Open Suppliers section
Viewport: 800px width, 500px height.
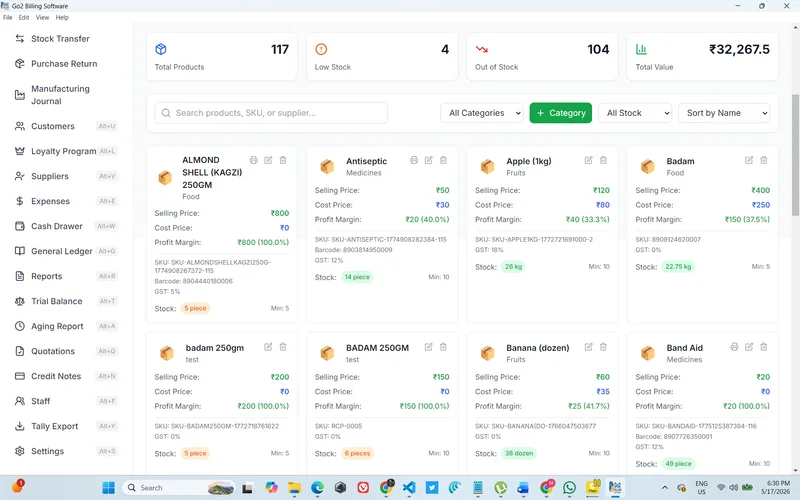66,176
